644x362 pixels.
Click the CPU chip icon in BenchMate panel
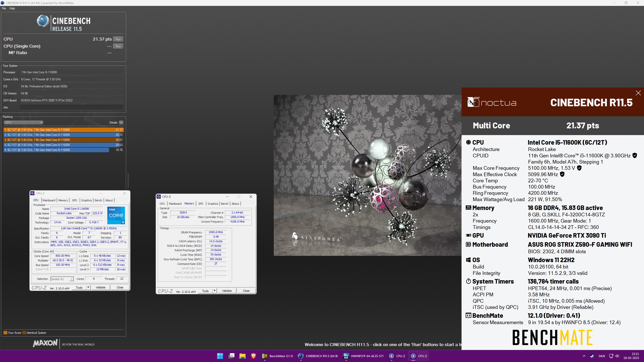tap(468, 142)
